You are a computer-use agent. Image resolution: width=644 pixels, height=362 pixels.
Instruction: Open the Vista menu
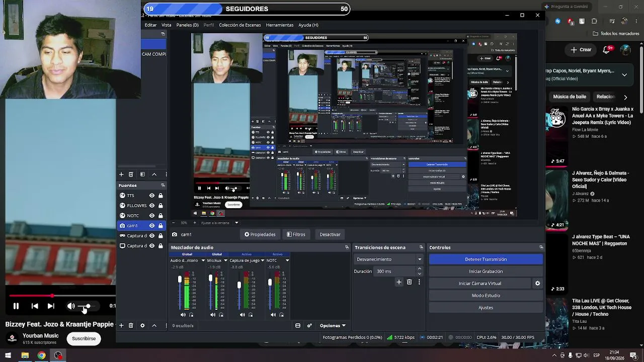[x=167, y=25]
